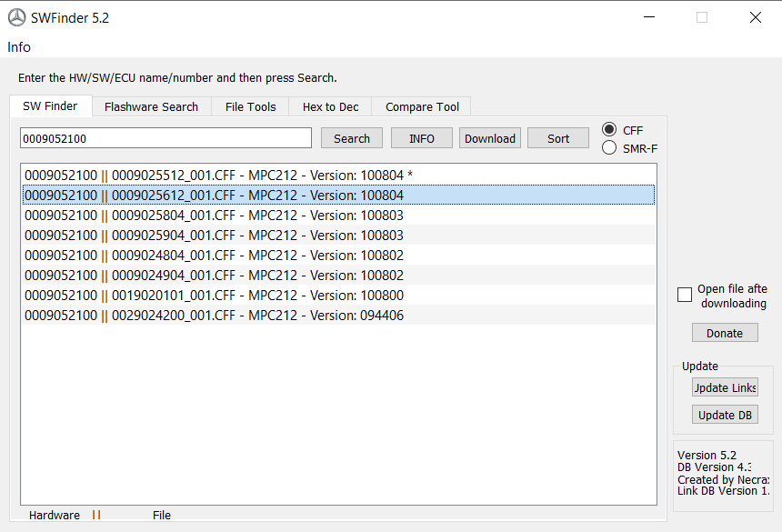Click the INFO button
The height and width of the screenshot is (532, 782).
click(x=421, y=138)
